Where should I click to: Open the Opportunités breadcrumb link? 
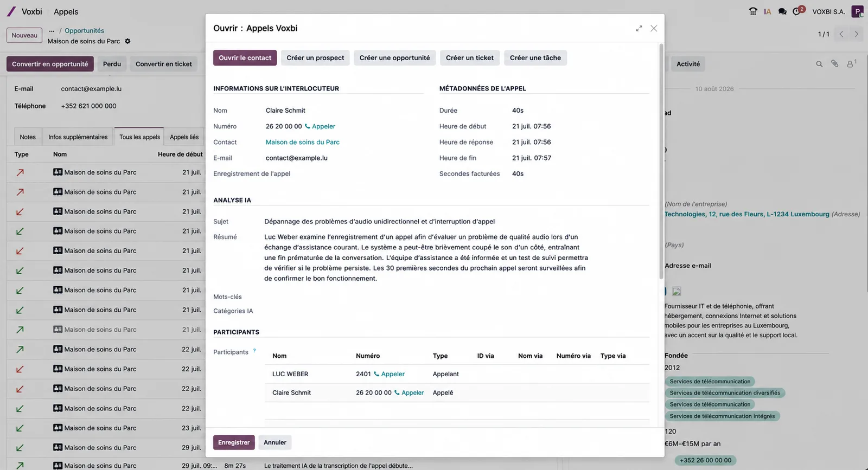pyautogui.click(x=84, y=31)
